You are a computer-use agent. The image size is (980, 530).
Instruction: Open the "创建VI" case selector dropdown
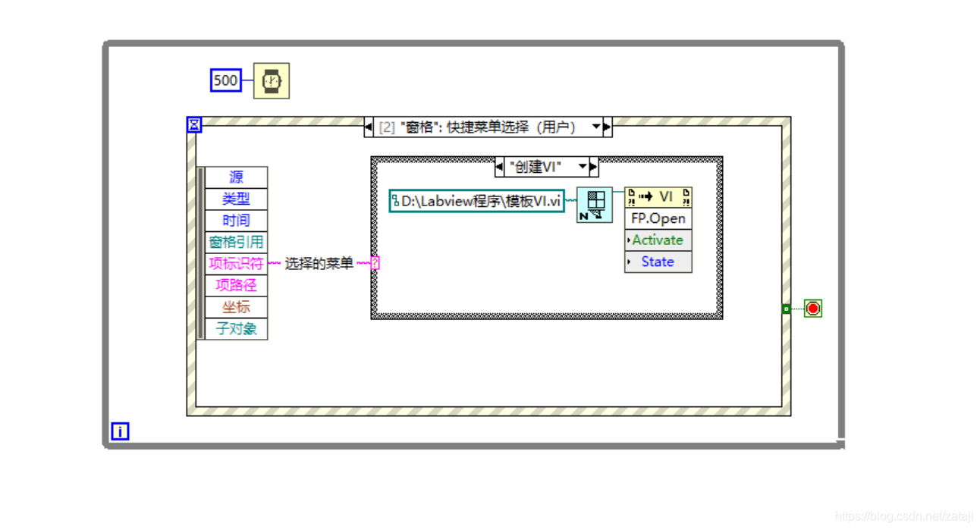point(583,167)
